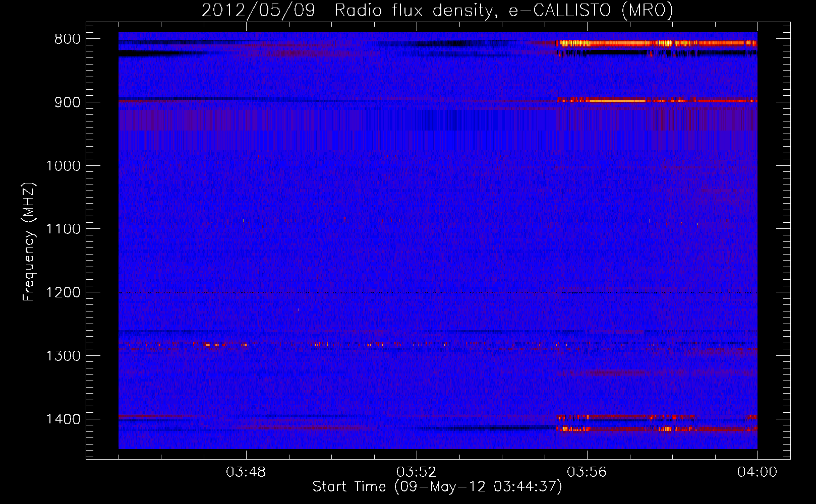Click the 03:52 time axis label
The width and height of the screenshot is (816, 504).
point(417,472)
